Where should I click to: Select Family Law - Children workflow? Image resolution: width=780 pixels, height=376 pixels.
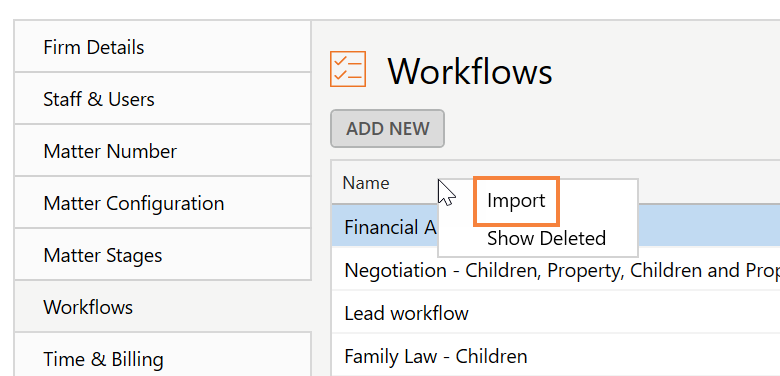point(556,356)
